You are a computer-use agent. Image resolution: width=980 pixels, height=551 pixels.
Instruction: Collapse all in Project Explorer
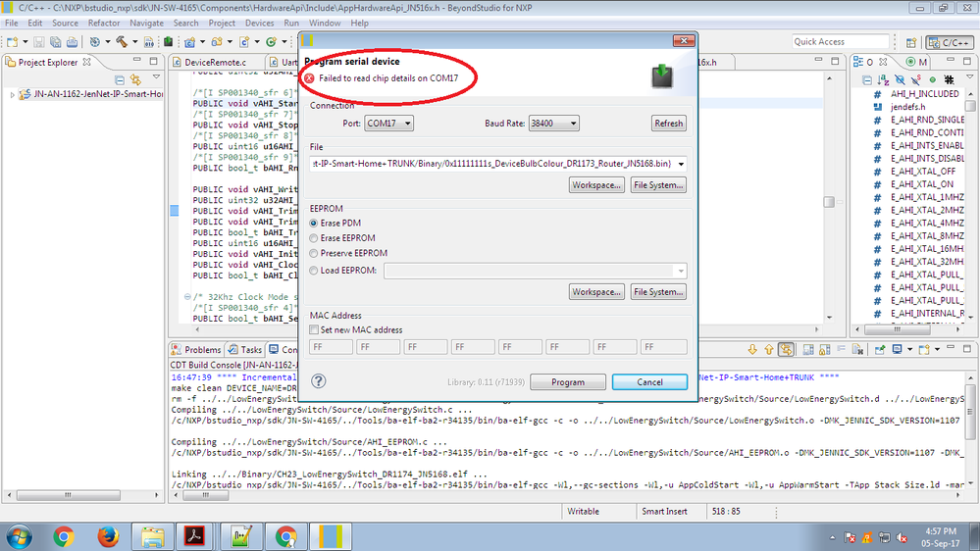point(120,80)
